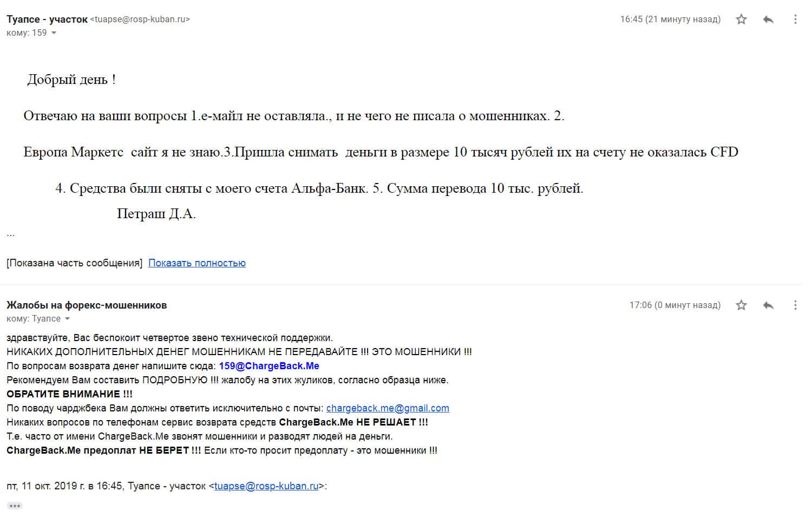Click sender name 'Жалобы на форекс-мошенников'

[x=87, y=305]
